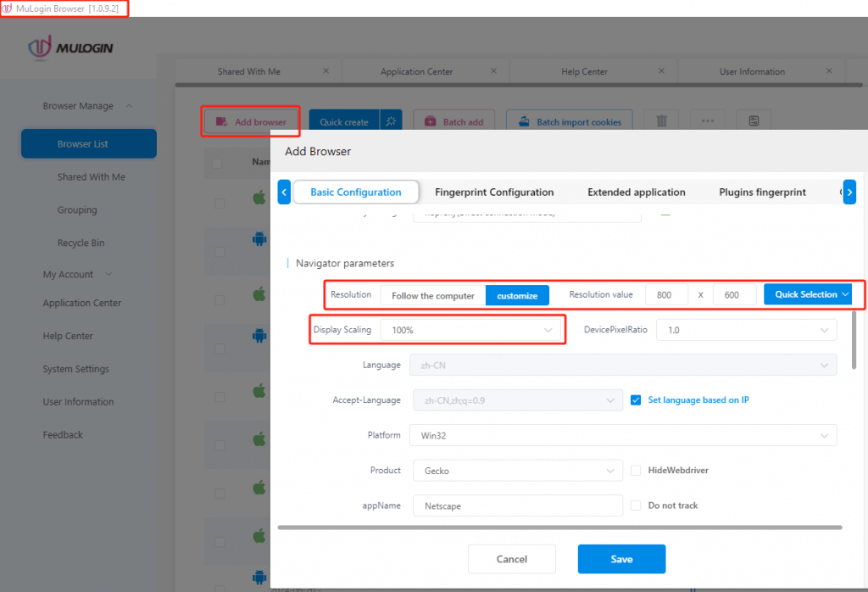Switch to Extended application tab
Viewport: 868px width, 592px height.
(x=636, y=193)
